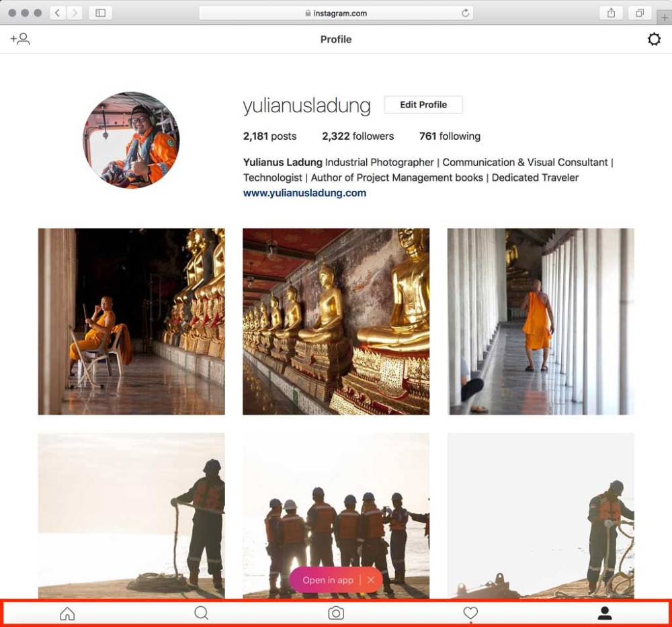Click the discover people icon
This screenshot has height=627, width=672.
20,39
